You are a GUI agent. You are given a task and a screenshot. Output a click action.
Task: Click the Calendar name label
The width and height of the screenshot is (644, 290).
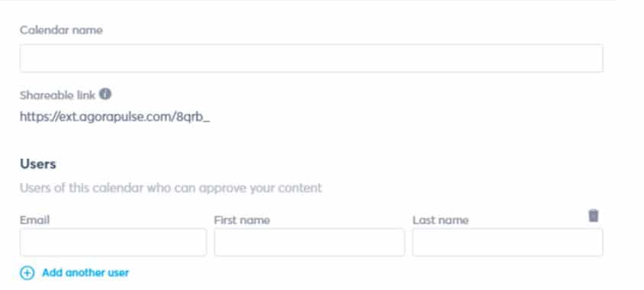pos(61,30)
